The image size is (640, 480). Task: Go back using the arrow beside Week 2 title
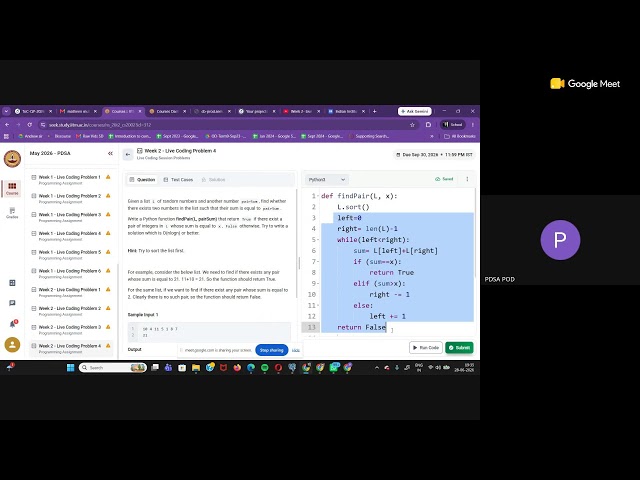click(128, 154)
